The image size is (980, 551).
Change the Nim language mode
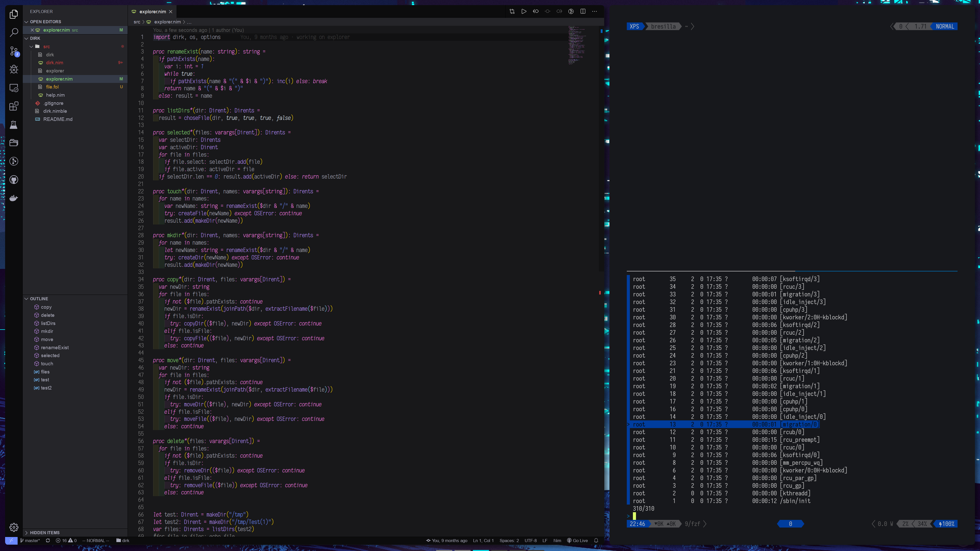coord(557,540)
